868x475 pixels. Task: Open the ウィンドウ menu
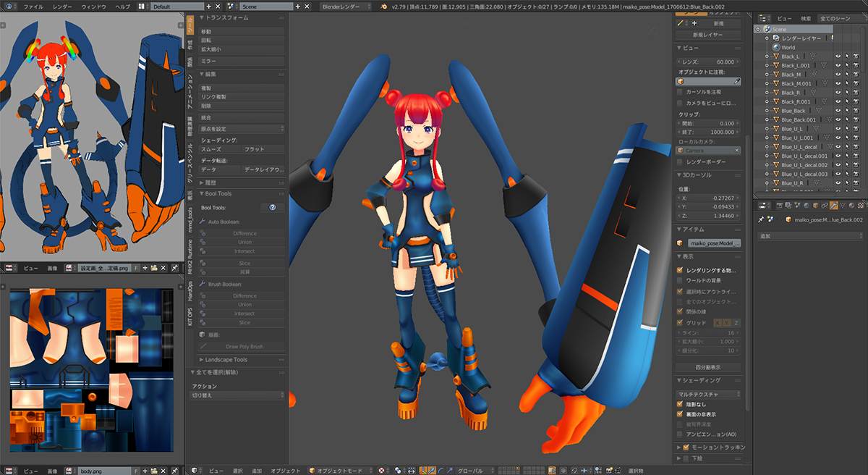(x=93, y=7)
